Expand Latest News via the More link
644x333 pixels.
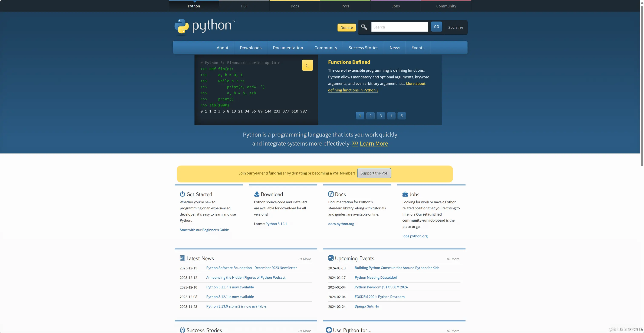[305, 259]
